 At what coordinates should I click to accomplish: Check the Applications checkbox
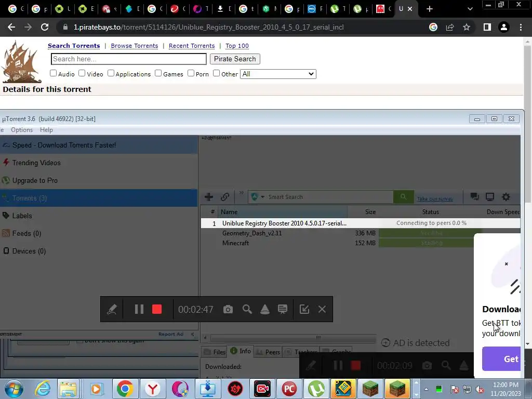coord(111,73)
